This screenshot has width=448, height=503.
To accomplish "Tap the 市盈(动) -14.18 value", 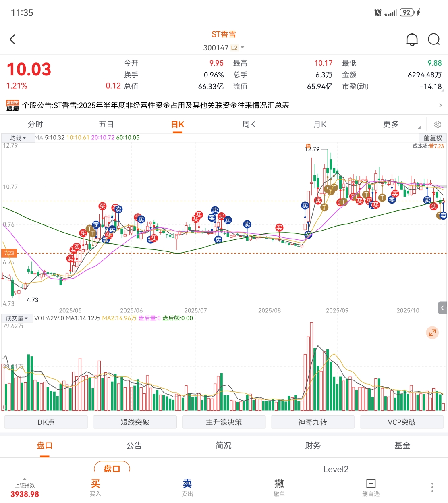I will coord(431,86).
